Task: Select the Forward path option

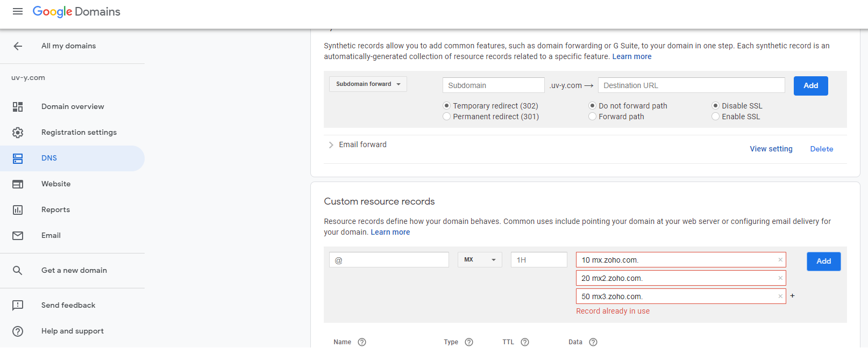Action: (x=592, y=117)
